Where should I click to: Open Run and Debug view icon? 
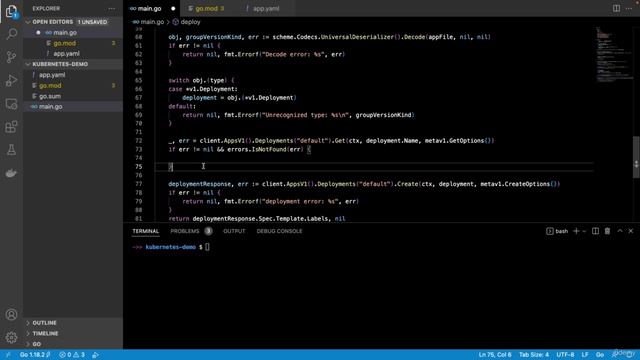11,80
